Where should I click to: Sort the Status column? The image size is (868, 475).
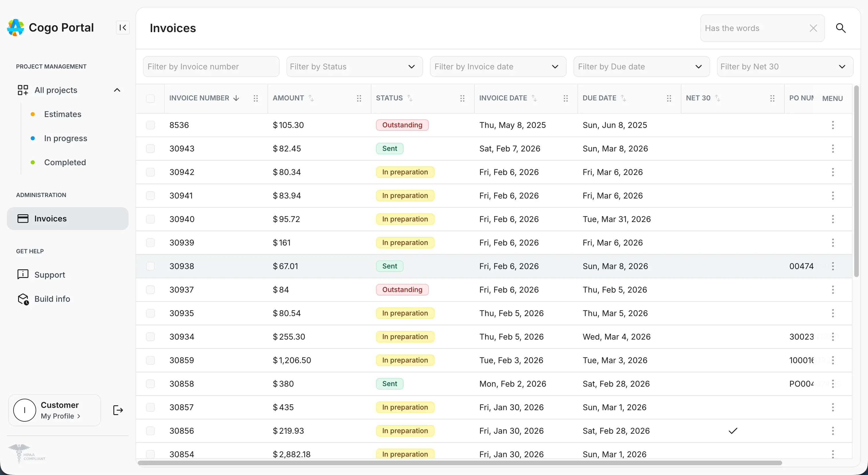(x=410, y=98)
